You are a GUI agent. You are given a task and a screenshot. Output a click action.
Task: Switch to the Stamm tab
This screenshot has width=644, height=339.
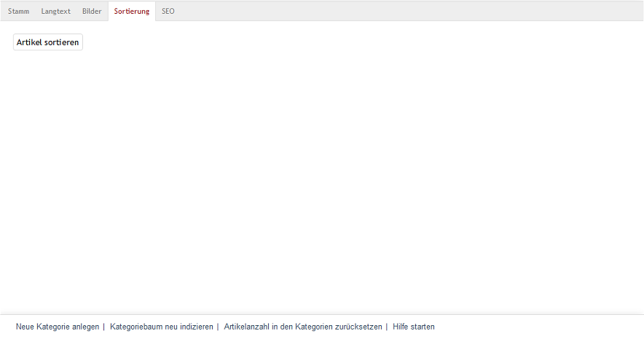pyautogui.click(x=18, y=12)
